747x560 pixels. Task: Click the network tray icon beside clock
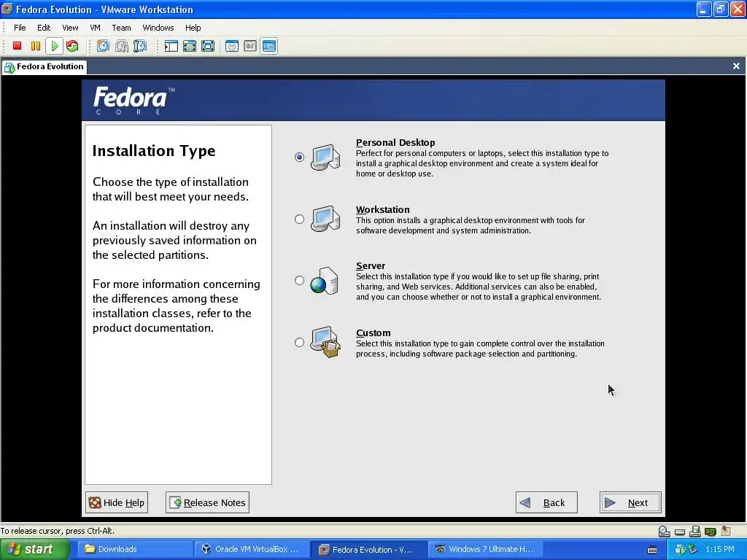click(692, 549)
